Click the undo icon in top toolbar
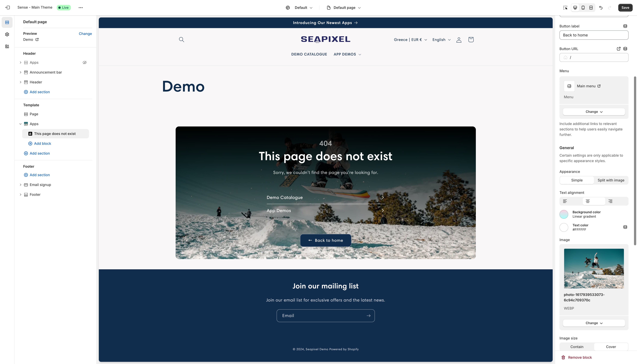637x364 pixels. 601,8
